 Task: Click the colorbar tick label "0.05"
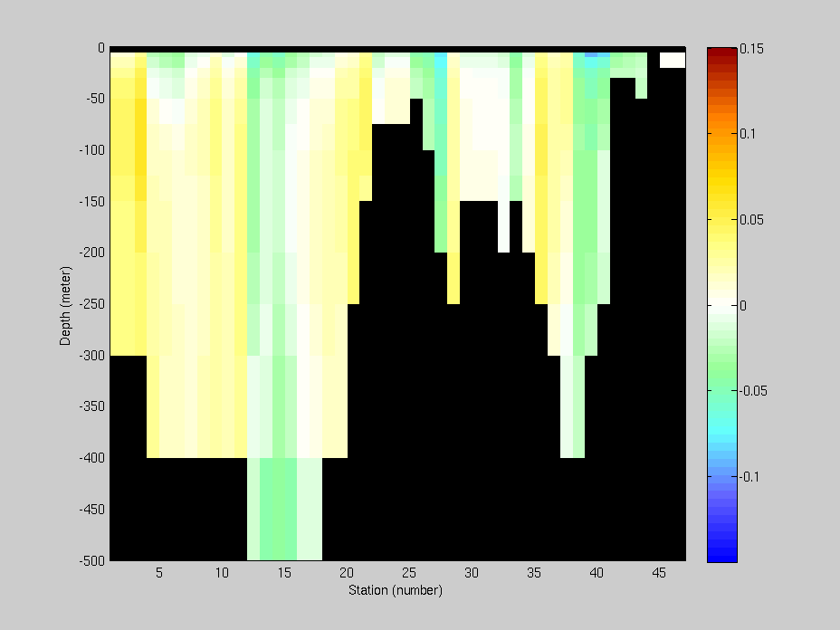tap(751, 220)
